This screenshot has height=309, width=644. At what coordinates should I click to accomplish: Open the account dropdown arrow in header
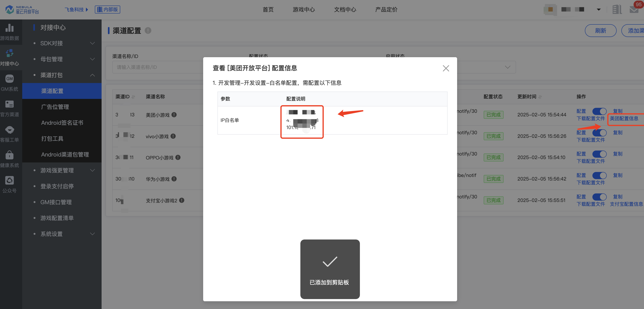tap(599, 10)
